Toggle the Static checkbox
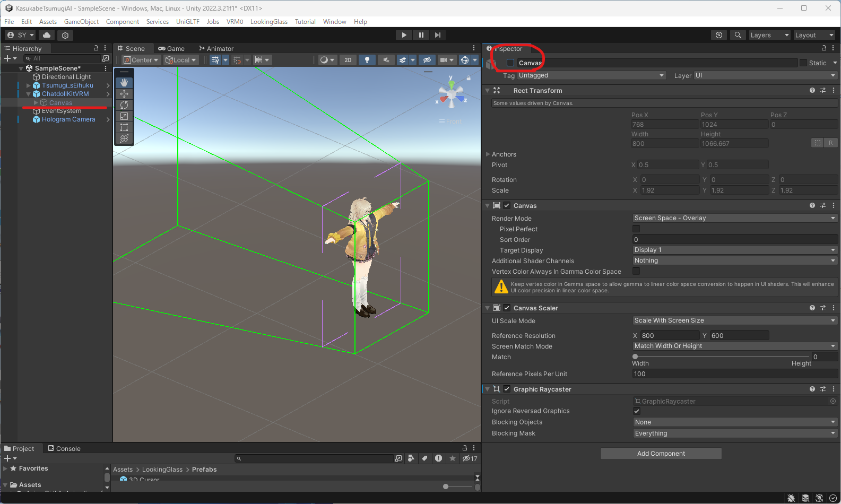This screenshot has height=504, width=841. coord(803,63)
